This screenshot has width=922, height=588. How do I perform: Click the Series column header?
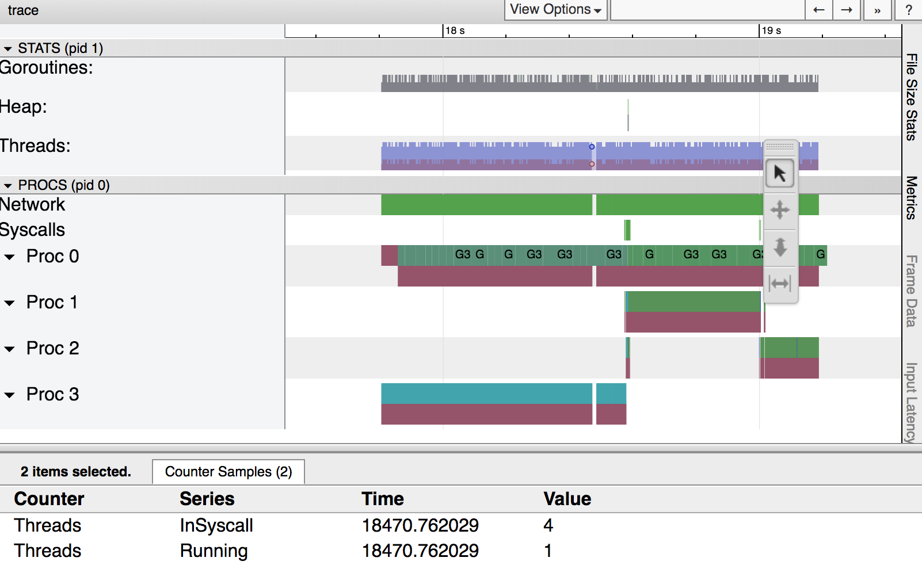click(207, 499)
